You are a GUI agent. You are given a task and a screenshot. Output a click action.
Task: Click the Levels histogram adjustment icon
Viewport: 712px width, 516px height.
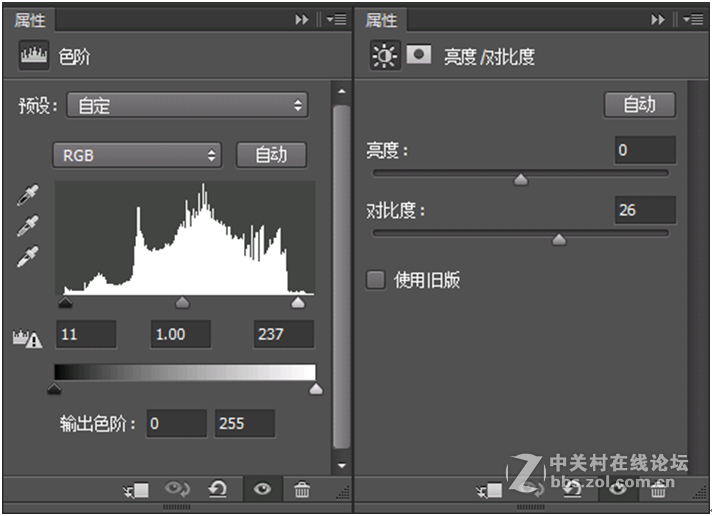pos(34,55)
